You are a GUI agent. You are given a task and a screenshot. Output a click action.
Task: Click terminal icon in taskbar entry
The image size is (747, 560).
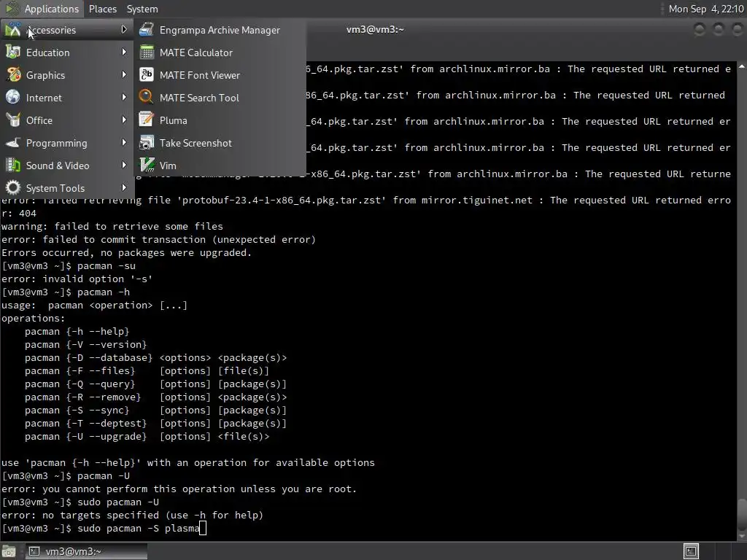[x=34, y=551]
